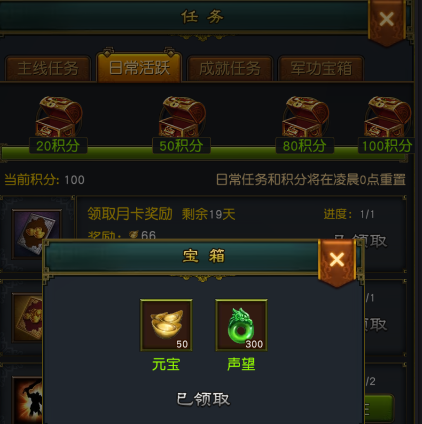The height and width of the screenshot is (424, 422).
Task: Switch to the 日常活跃 tab
Action: (139, 67)
